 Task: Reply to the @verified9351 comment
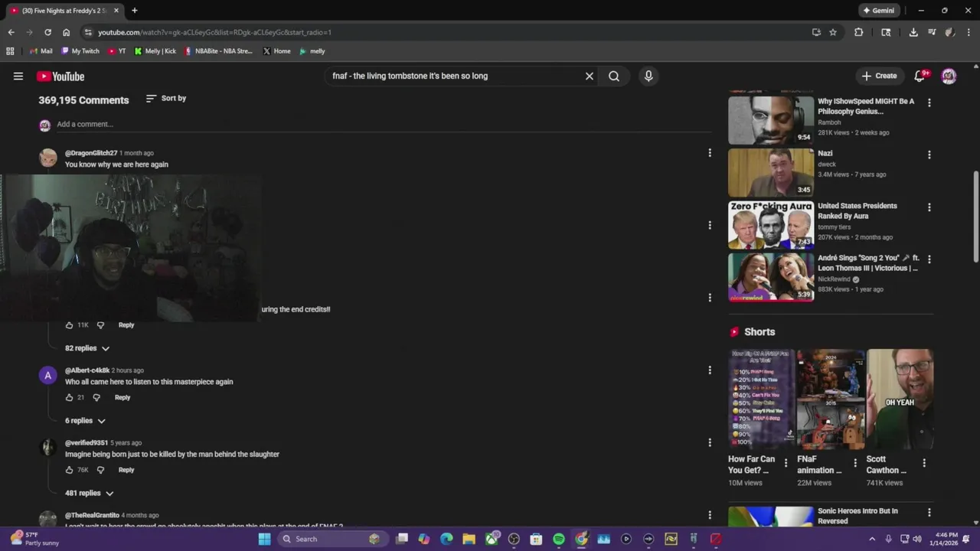(x=126, y=470)
